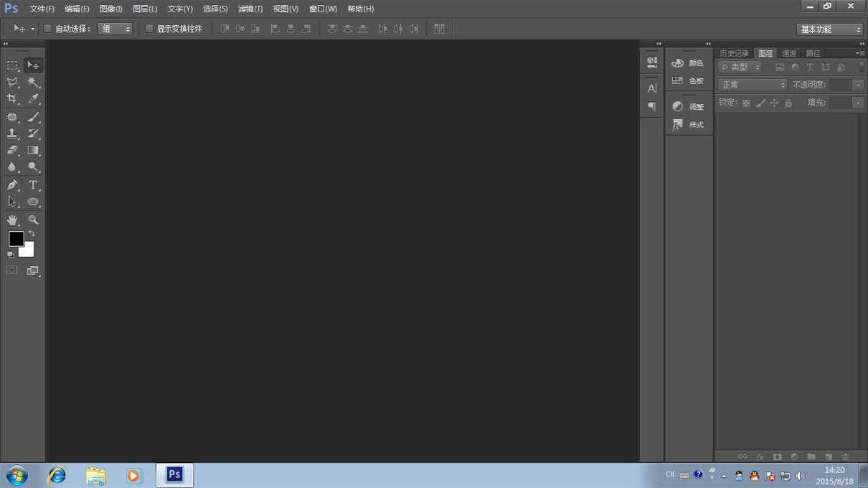Enable the 自动选择 checkbox
The width and height of the screenshot is (868, 488).
47,29
